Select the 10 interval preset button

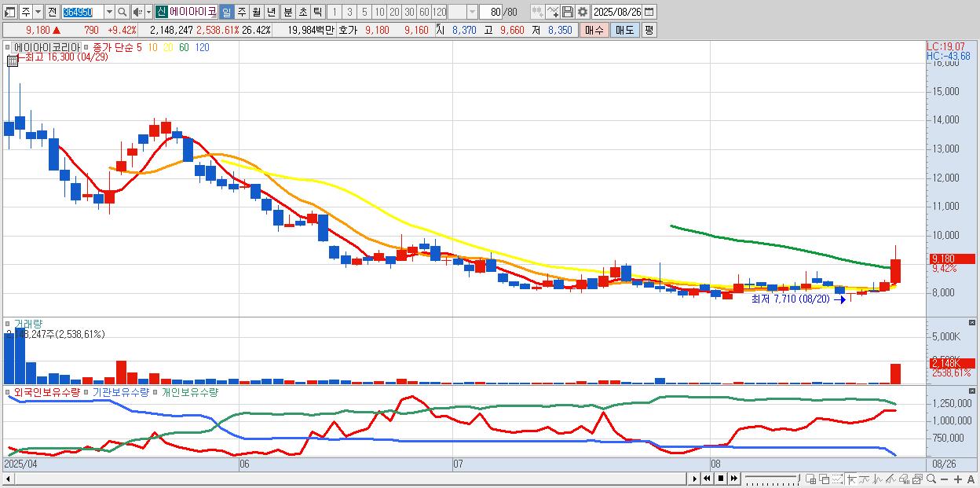379,12
